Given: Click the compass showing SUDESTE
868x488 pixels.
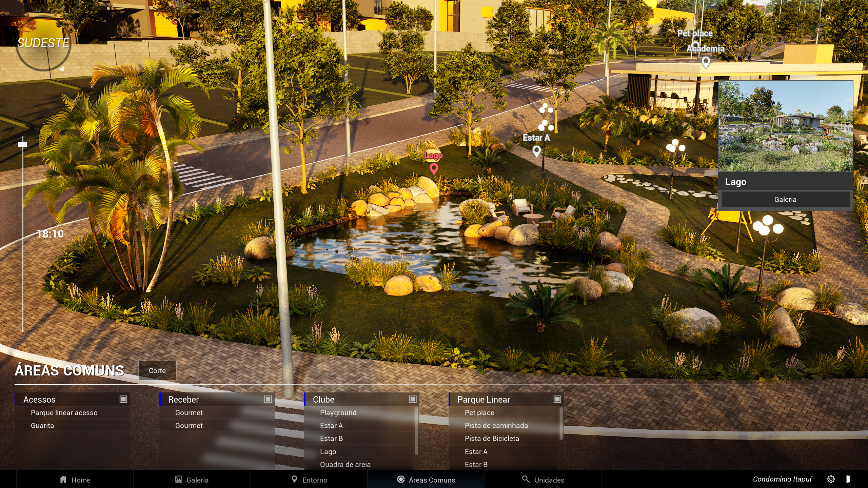Looking at the screenshot, I should (x=43, y=44).
